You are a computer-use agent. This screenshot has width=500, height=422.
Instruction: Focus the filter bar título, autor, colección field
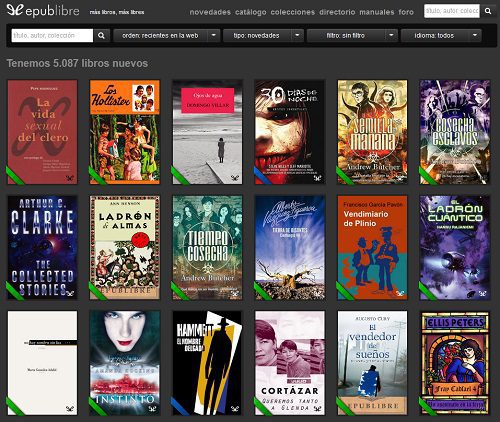(52, 35)
